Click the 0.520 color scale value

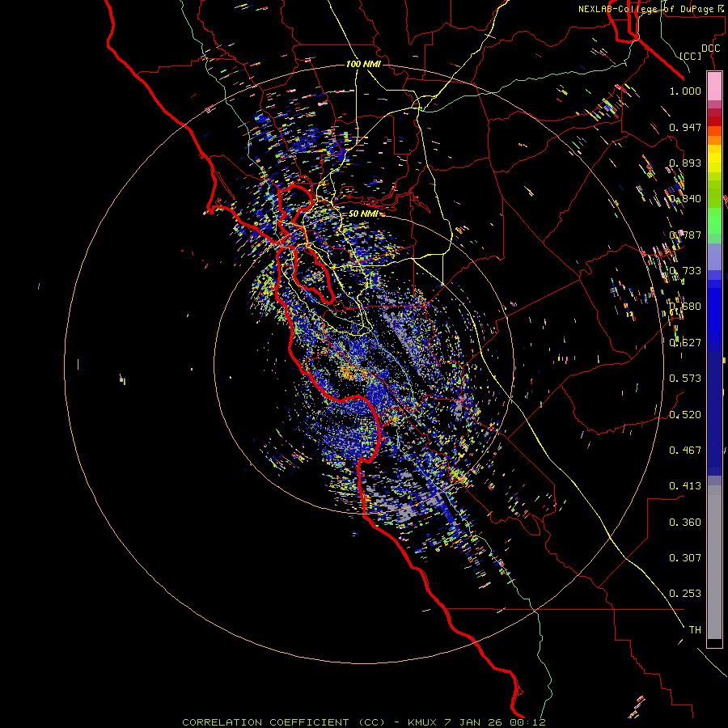[685, 414]
